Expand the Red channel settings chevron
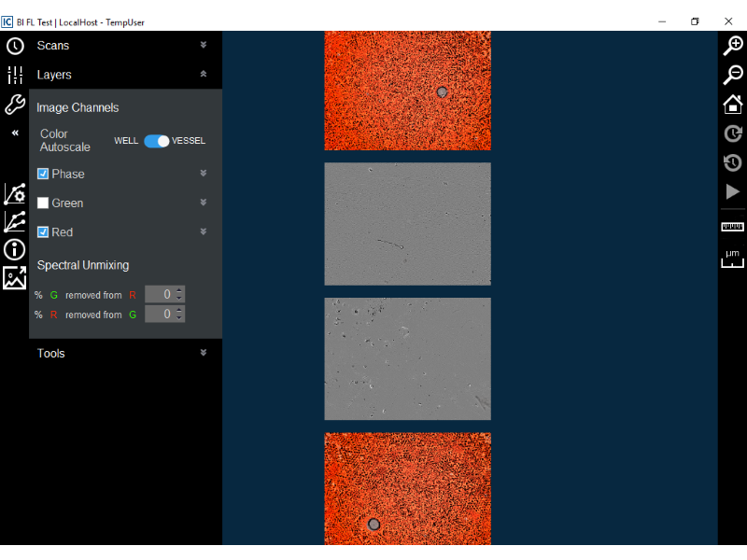 click(204, 231)
